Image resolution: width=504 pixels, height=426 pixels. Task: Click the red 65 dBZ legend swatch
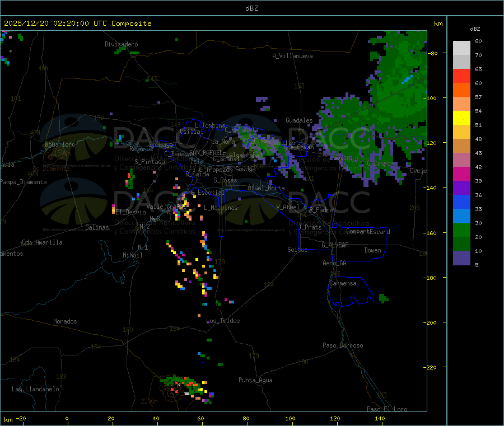click(461, 76)
